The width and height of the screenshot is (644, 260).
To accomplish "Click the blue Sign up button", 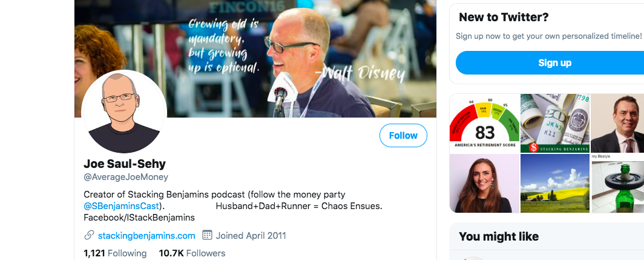I will 554,63.
